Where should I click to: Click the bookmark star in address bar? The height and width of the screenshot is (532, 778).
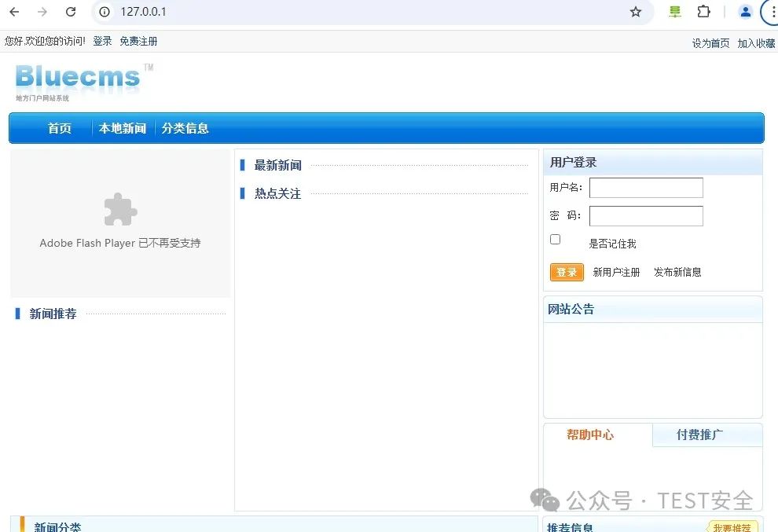(x=637, y=12)
